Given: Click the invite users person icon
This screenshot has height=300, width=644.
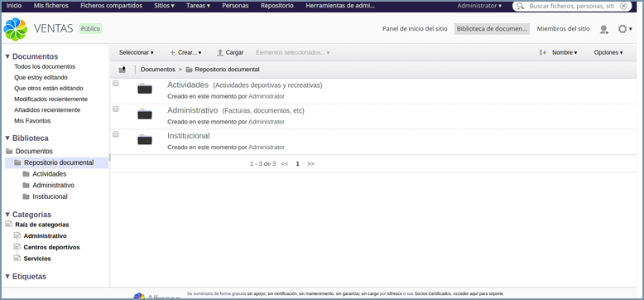Looking at the screenshot, I should (x=603, y=29).
